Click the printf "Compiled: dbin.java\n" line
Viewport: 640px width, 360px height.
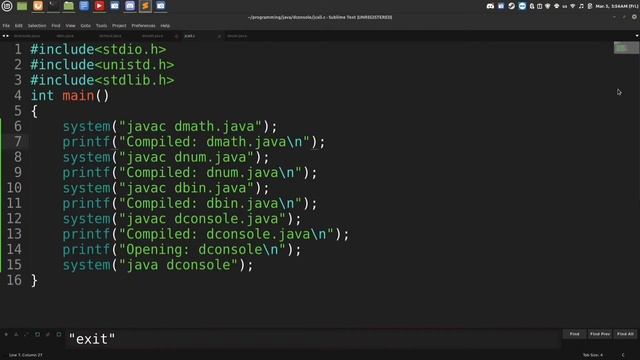point(190,203)
